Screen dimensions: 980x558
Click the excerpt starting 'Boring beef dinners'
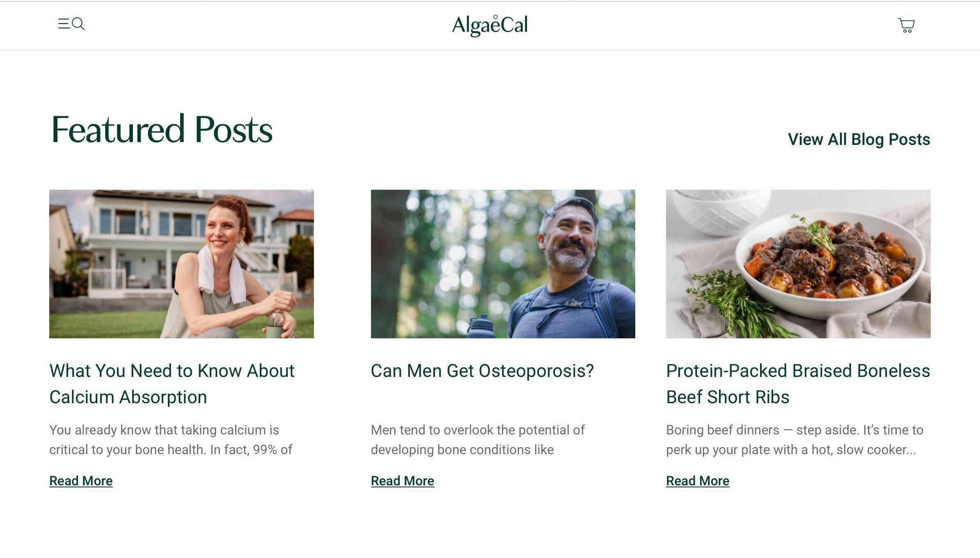(795, 440)
